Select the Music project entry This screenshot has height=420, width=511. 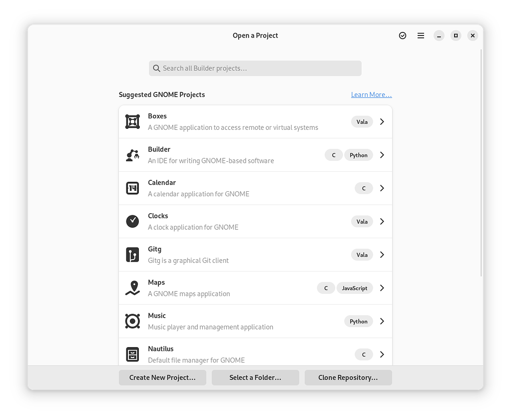point(225,321)
